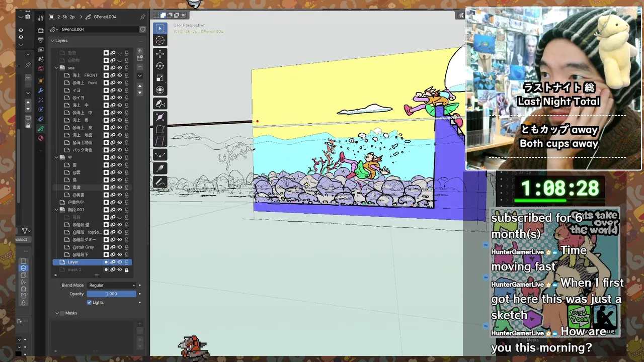
Task: Collapse the 階段.001 layer group
Action: point(56,210)
